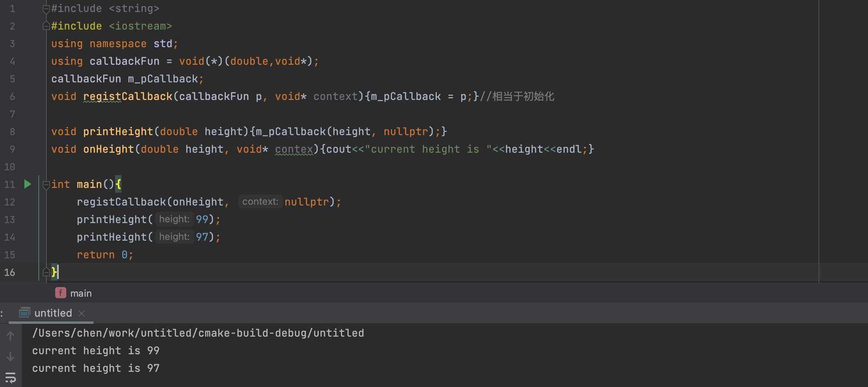Click the Chinese comment on line 6
The width and height of the screenshot is (868, 387).
[x=517, y=96]
